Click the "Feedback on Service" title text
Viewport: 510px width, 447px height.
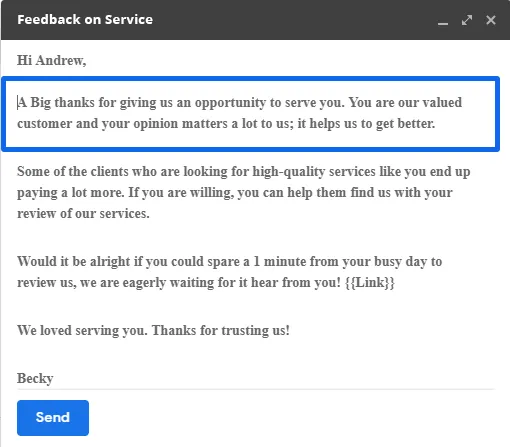click(85, 20)
